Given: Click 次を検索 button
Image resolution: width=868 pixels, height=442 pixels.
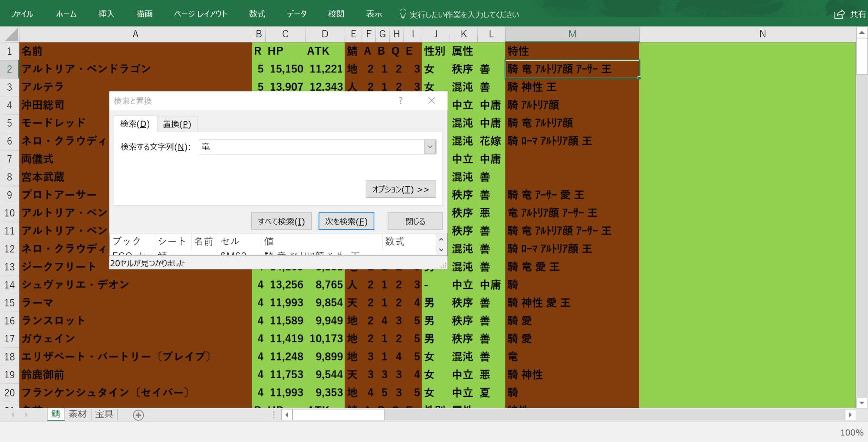Looking at the screenshot, I should [346, 221].
